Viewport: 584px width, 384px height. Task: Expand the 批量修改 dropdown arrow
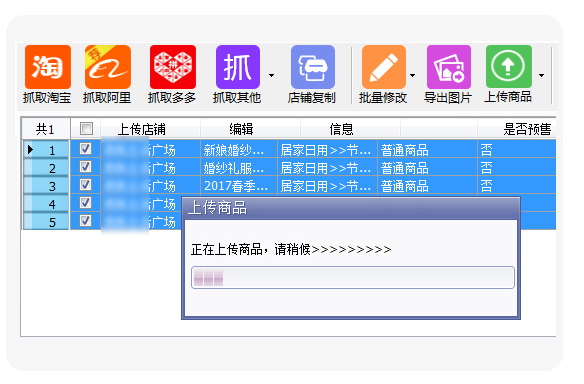click(412, 75)
